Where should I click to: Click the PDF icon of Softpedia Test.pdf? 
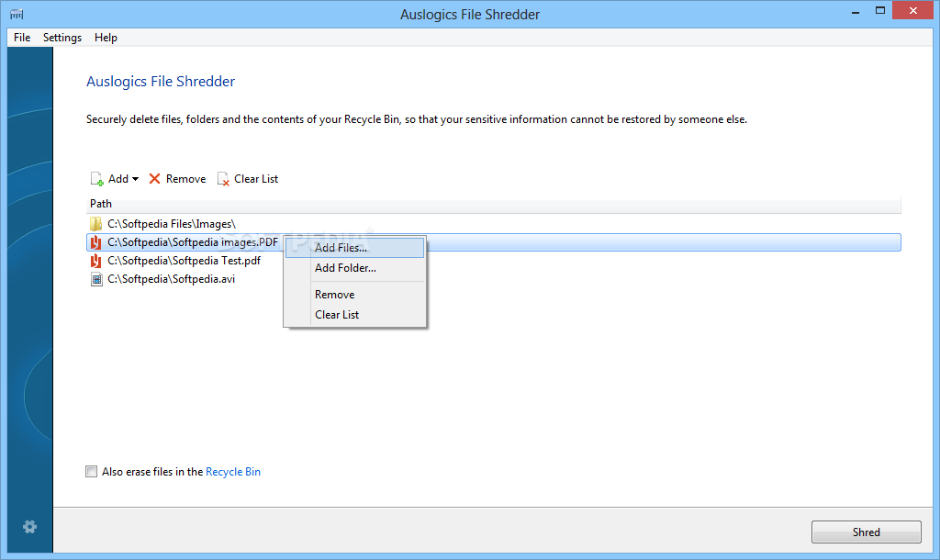95,261
